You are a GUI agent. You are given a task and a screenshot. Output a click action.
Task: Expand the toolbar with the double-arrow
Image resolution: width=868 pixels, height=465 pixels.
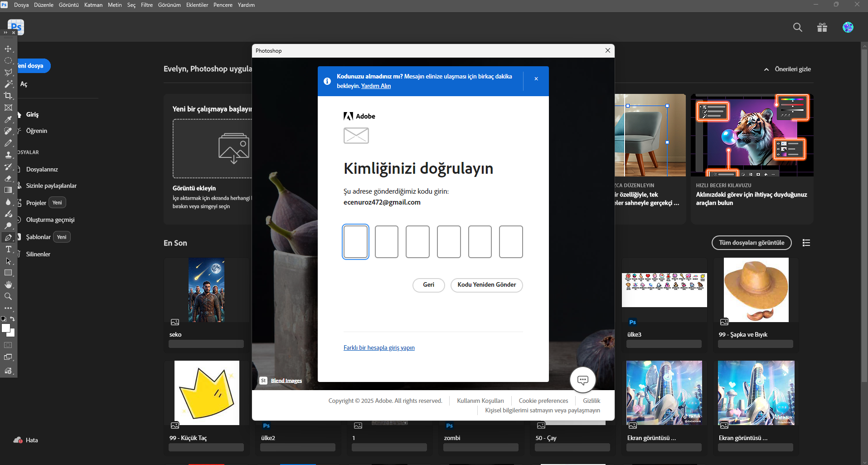pos(5,33)
